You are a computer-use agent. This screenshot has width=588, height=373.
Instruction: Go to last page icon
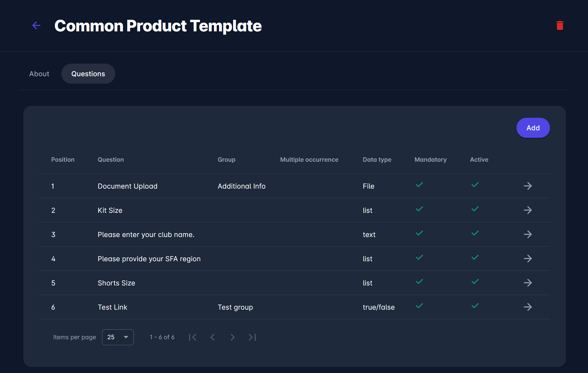coord(252,337)
